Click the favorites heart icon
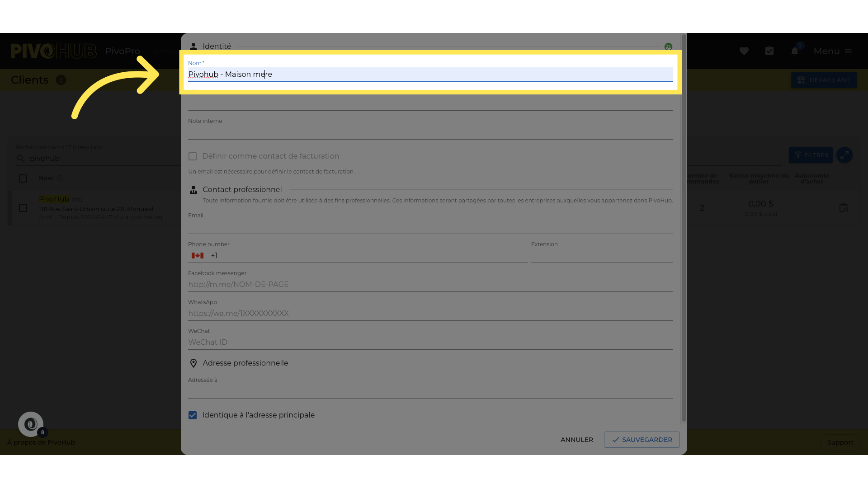Screen dimensions: 868x488 coord(744,51)
